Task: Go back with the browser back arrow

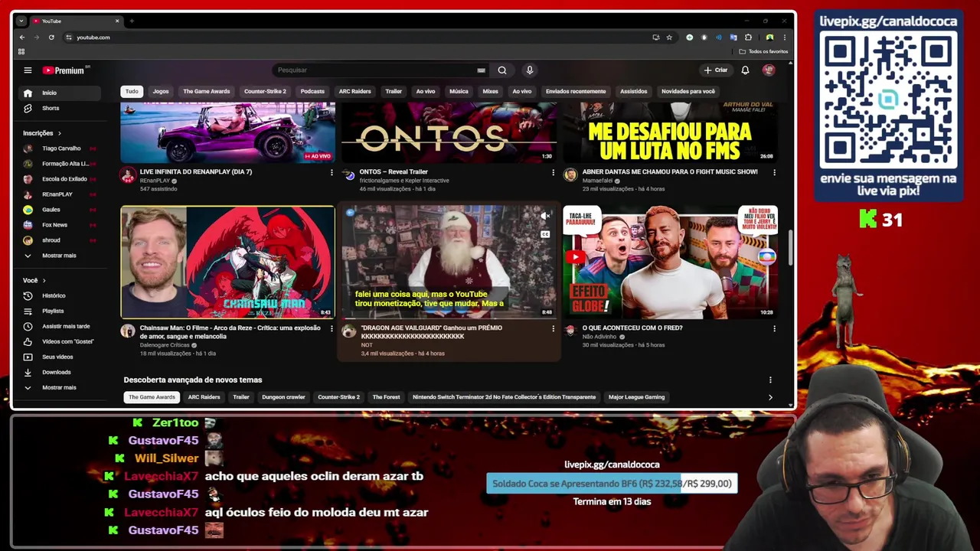Action: point(22,37)
